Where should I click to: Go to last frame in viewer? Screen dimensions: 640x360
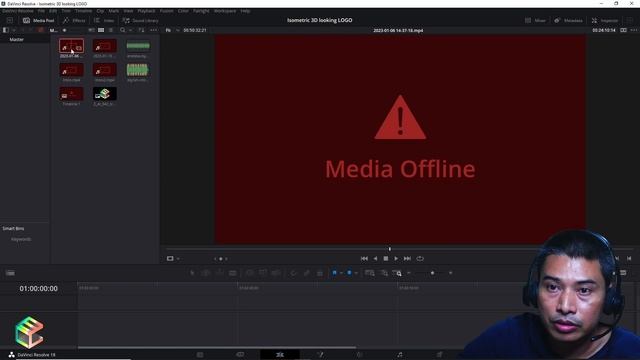(407, 258)
